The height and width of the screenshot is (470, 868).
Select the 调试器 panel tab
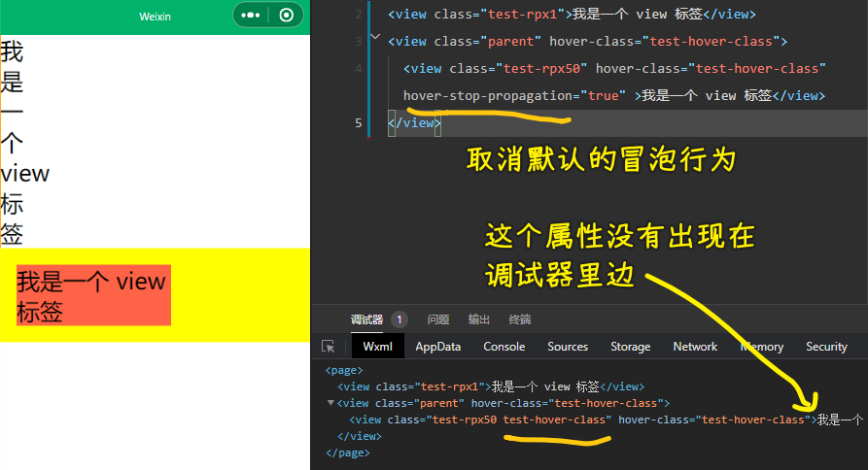coord(366,319)
